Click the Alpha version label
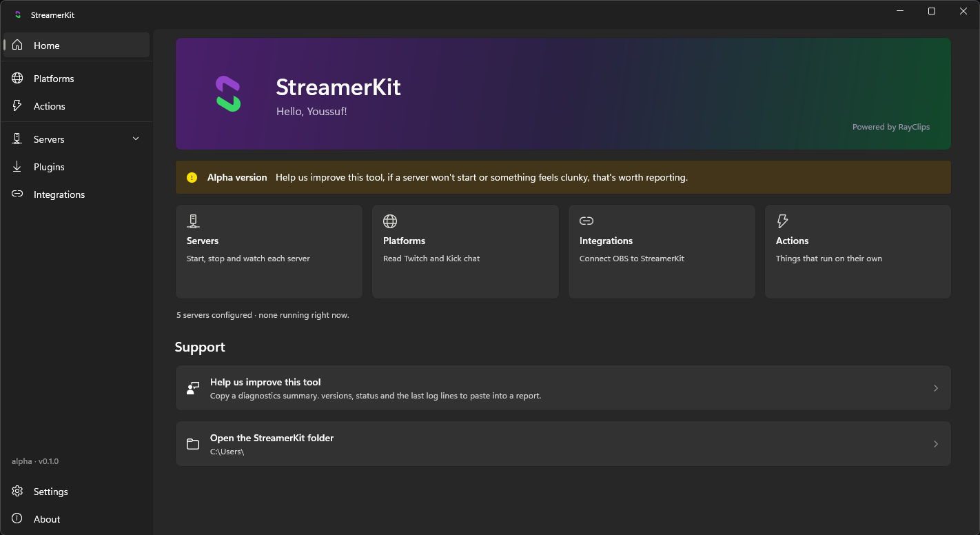Image resolution: width=980 pixels, height=535 pixels. pos(237,177)
